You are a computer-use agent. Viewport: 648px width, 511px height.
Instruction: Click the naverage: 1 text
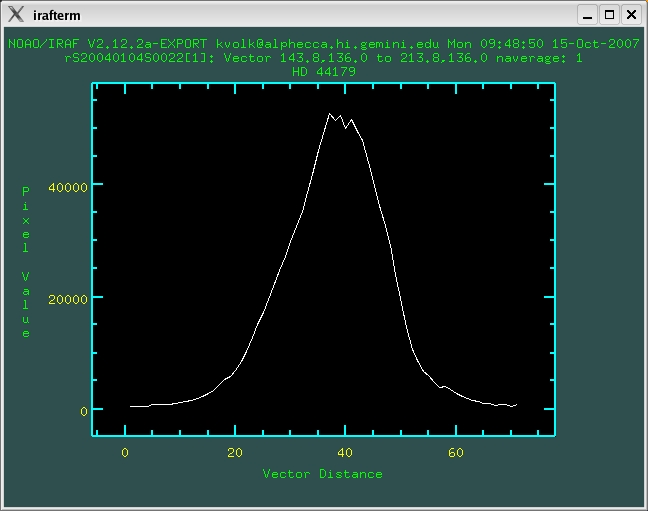pyautogui.click(x=539, y=58)
